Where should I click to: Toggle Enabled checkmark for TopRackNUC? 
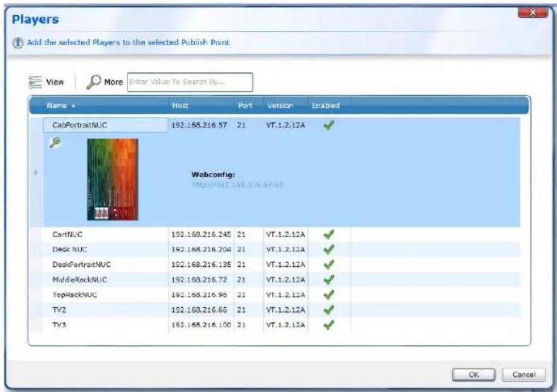tap(329, 295)
